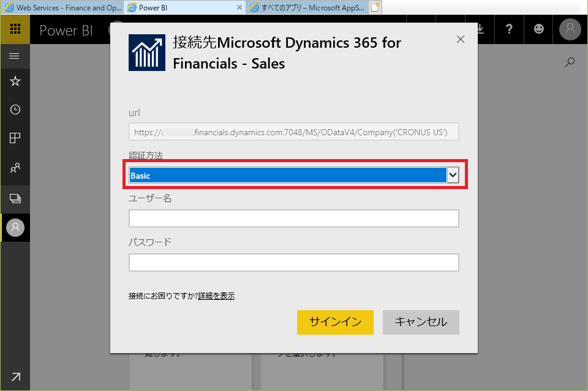Toggle the hamburger navigation menu
588x391 pixels.
pyautogui.click(x=14, y=56)
